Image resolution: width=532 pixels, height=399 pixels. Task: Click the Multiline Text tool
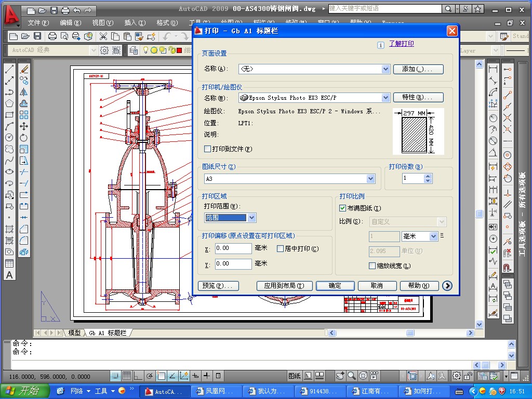(9, 275)
